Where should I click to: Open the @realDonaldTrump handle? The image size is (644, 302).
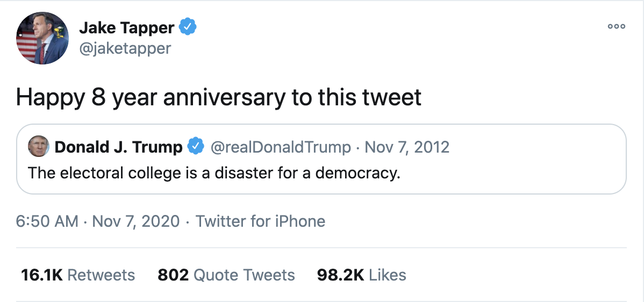[280, 147]
